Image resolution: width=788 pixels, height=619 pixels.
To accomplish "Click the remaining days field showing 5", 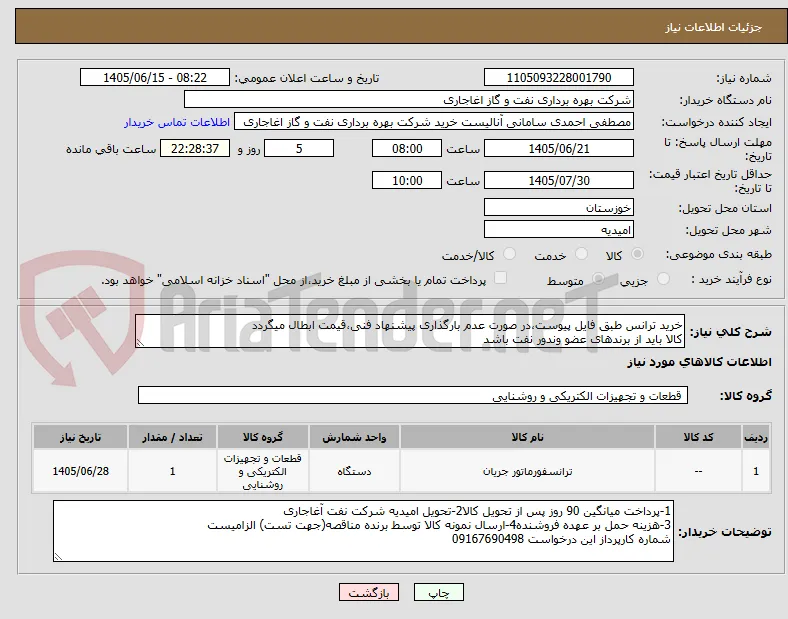I will tap(299, 149).
